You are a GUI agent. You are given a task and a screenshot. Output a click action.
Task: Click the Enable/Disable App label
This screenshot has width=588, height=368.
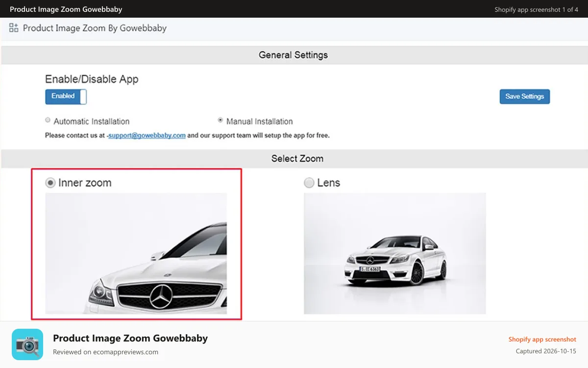[x=92, y=79]
